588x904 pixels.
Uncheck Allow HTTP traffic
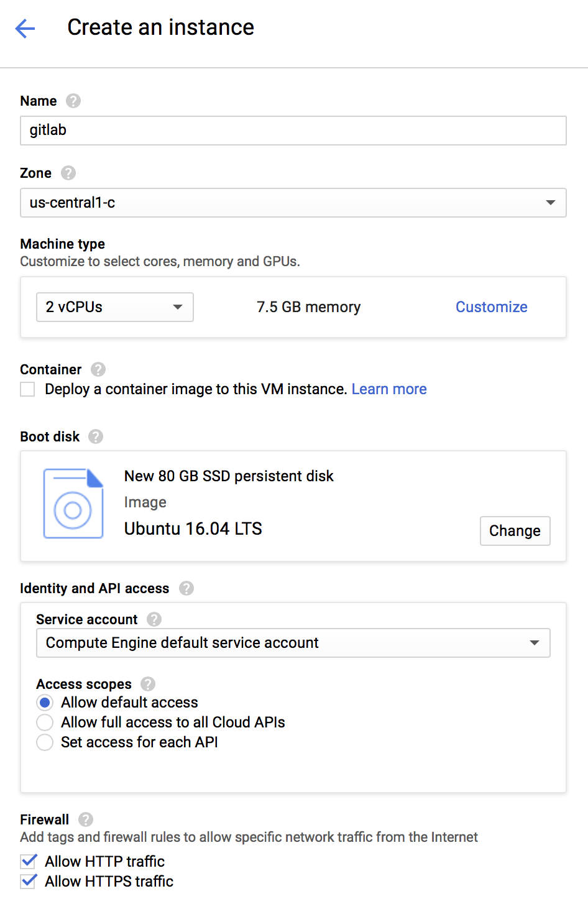[x=28, y=861]
